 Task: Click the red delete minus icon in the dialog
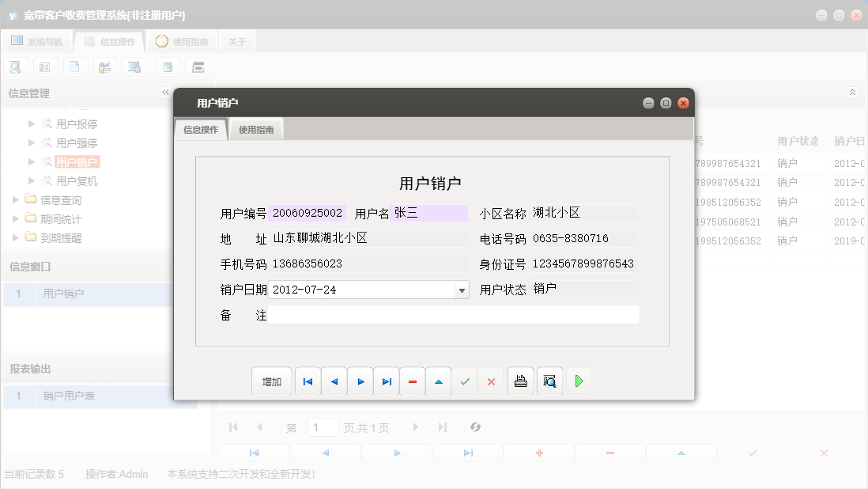[412, 381]
